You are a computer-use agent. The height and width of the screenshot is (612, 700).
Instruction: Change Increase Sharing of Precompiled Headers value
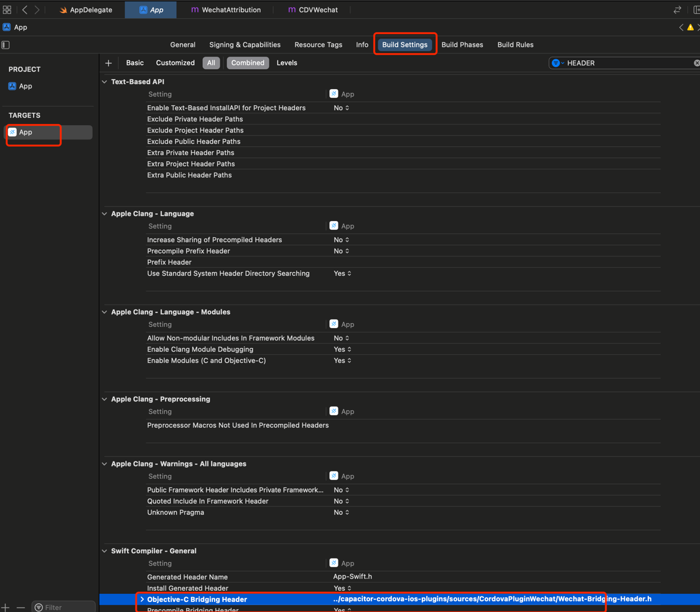tap(342, 240)
